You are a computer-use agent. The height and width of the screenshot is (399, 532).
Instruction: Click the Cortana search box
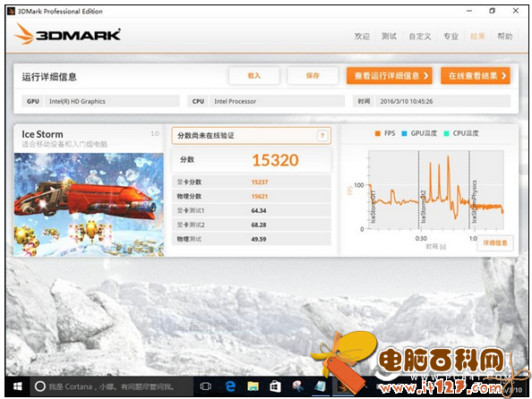(x=112, y=386)
